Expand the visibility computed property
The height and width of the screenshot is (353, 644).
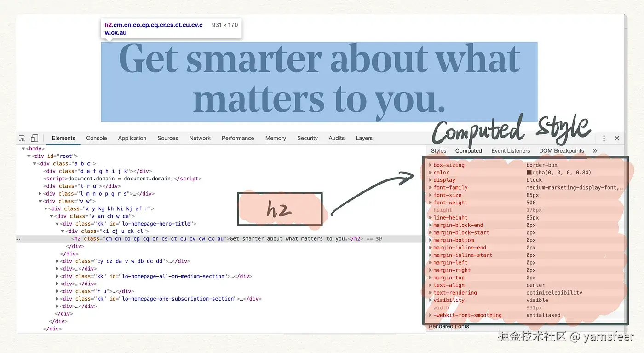(x=431, y=300)
